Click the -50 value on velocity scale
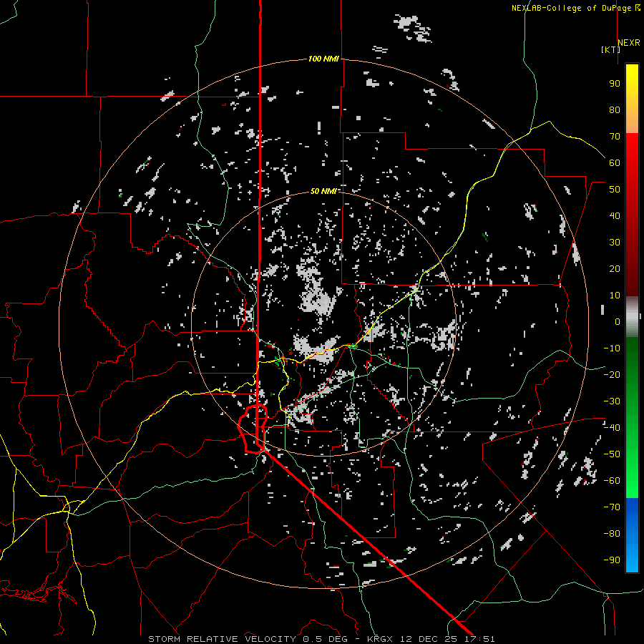644x644 pixels. 612,454
